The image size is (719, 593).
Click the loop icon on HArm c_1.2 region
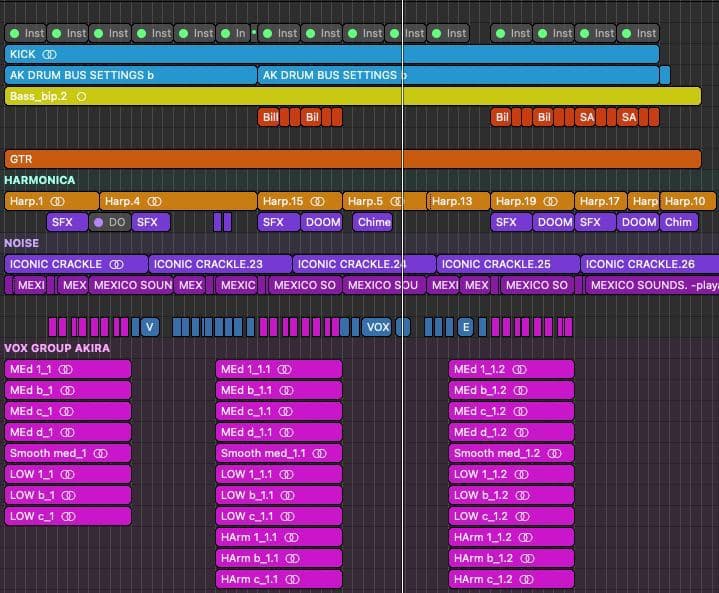[x=526, y=579]
